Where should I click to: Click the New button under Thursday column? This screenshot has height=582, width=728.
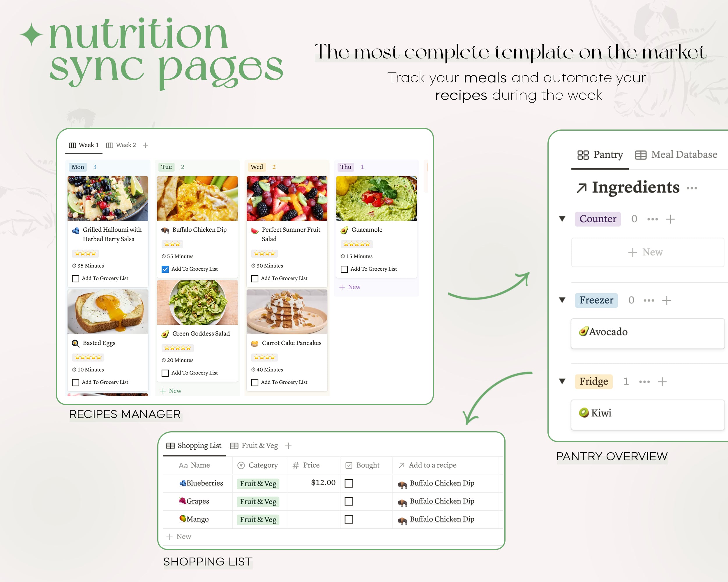[x=351, y=288]
